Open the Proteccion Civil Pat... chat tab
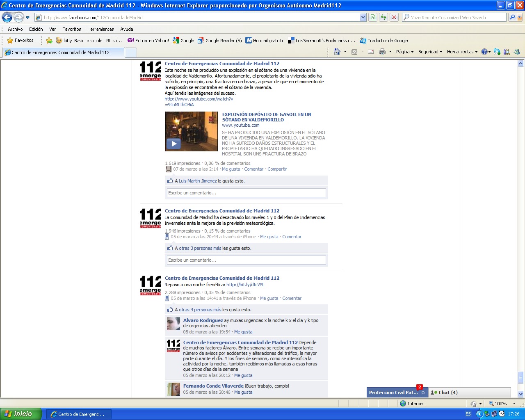The width and height of the screenshot is (525, 420). pyautogui.click(x=397, y=393)
